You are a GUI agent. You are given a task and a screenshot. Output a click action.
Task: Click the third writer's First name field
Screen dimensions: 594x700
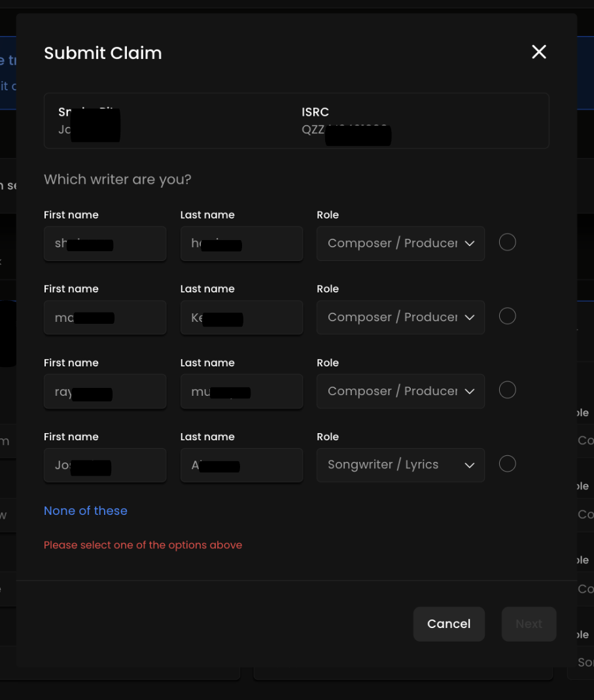(105, 391)
